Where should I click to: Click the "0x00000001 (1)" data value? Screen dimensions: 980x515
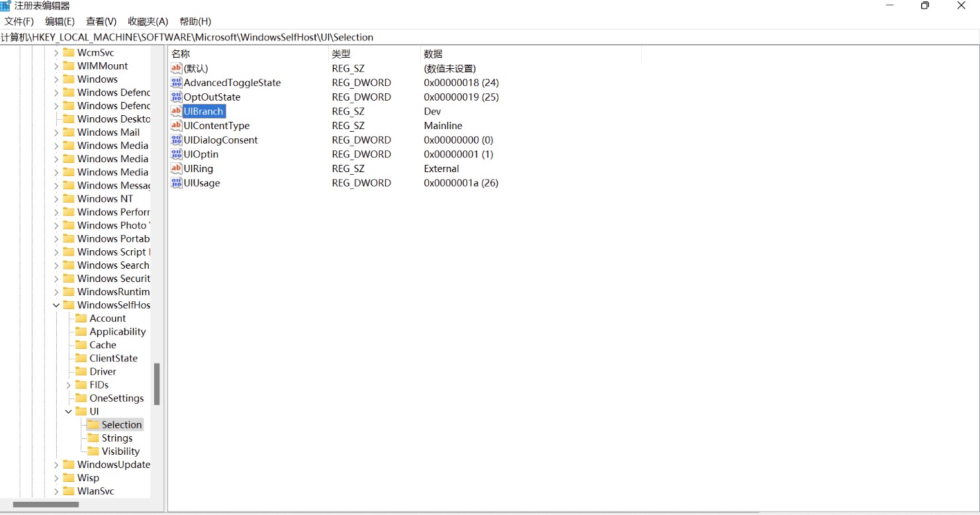pyautogui.click(x=459, y=154)
